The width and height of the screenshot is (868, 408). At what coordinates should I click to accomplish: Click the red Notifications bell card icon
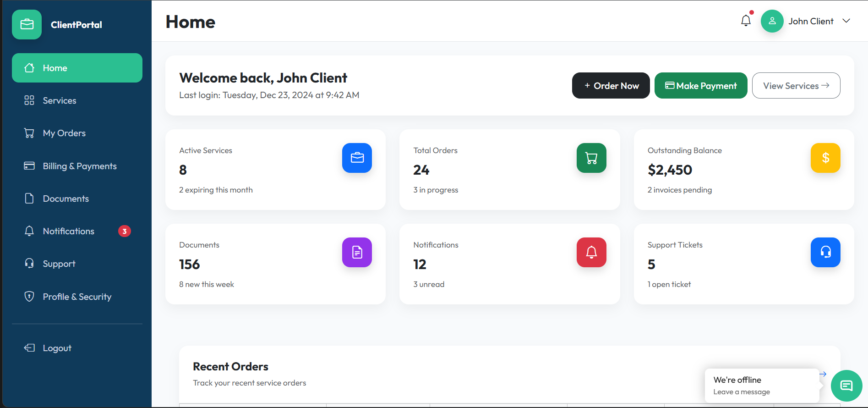point(591,252)
